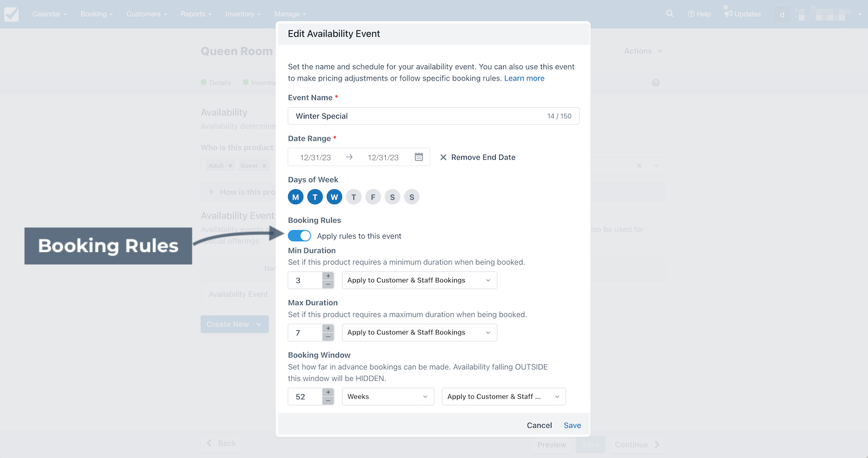This screenshot has height=458, width=868.
Task: Open the Help menu icon
Action: (699, 14)
